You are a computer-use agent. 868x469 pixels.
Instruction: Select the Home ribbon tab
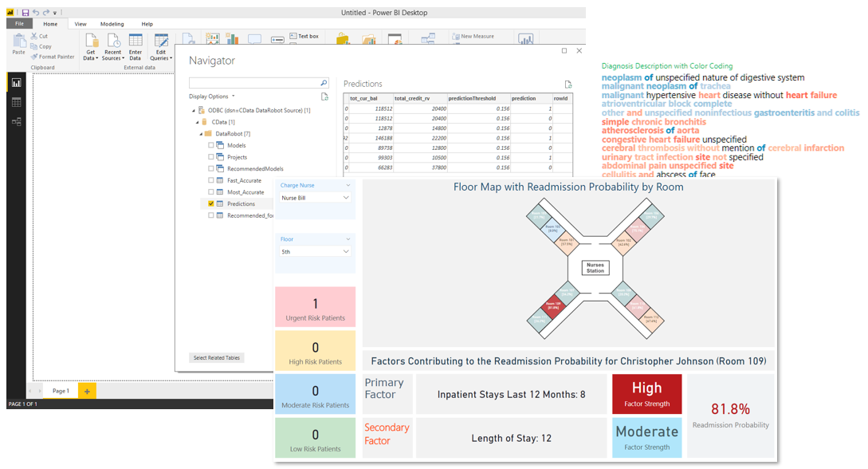click(x=50, y=24)
